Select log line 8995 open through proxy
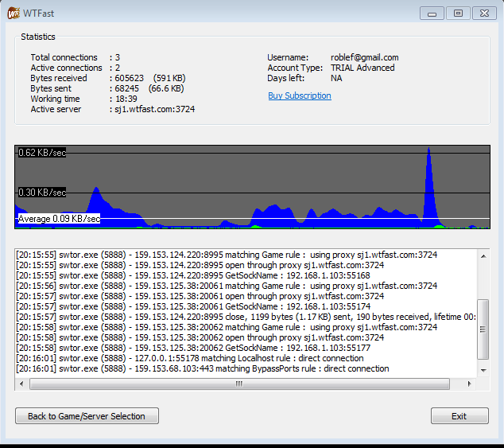The width and height of the screenshot is (504, 448). pyautogui.click(x=200, y=265)
